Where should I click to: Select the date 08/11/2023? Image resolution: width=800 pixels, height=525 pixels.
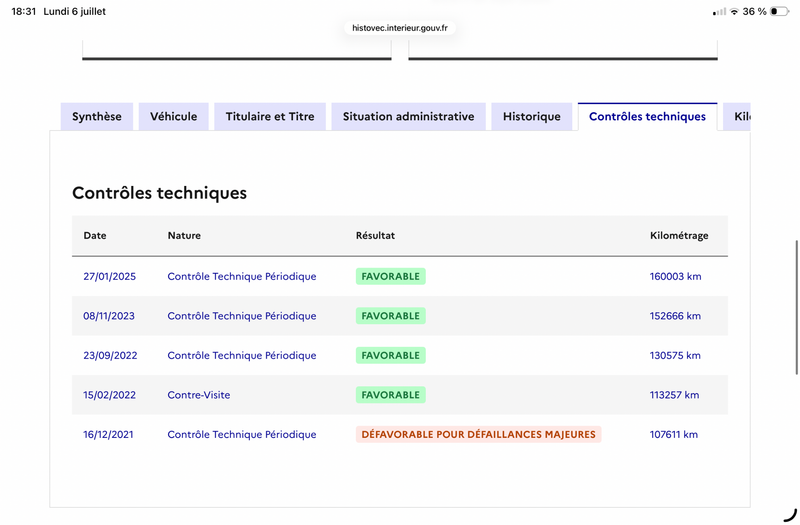coord(109,316)
